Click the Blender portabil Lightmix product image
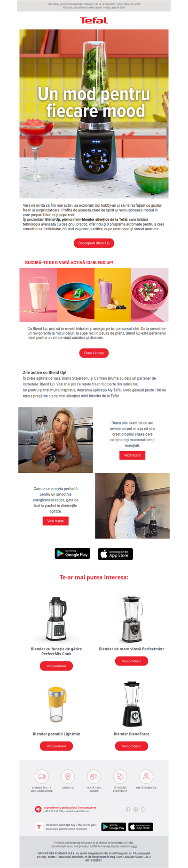Viewport: 188px width, 868px height. 56,704
